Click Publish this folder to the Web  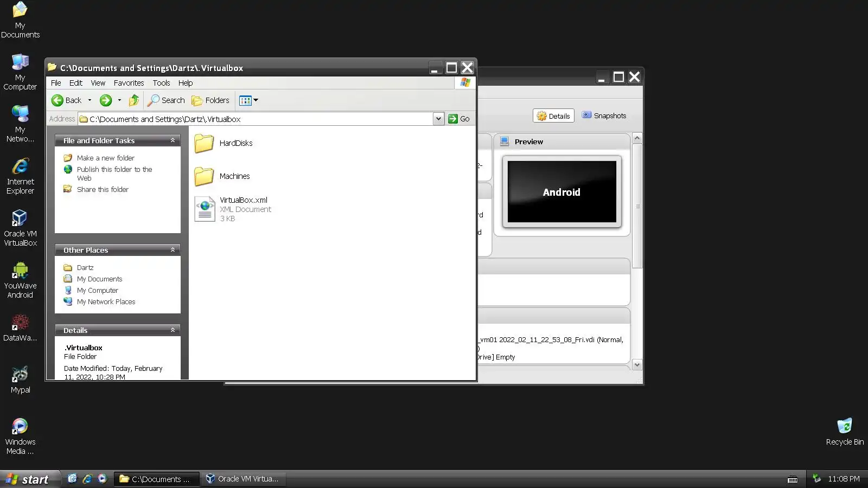[114, 174]
